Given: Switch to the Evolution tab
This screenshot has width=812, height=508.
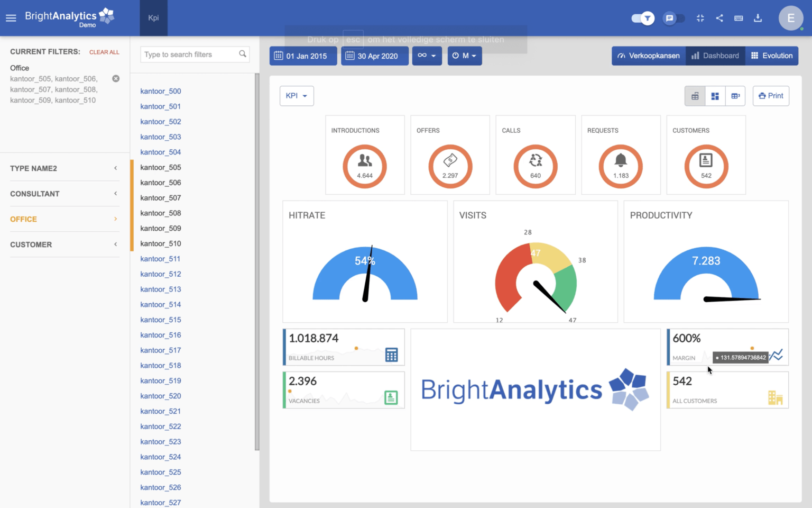Looking at the screenshot, I should click(772, 56).
